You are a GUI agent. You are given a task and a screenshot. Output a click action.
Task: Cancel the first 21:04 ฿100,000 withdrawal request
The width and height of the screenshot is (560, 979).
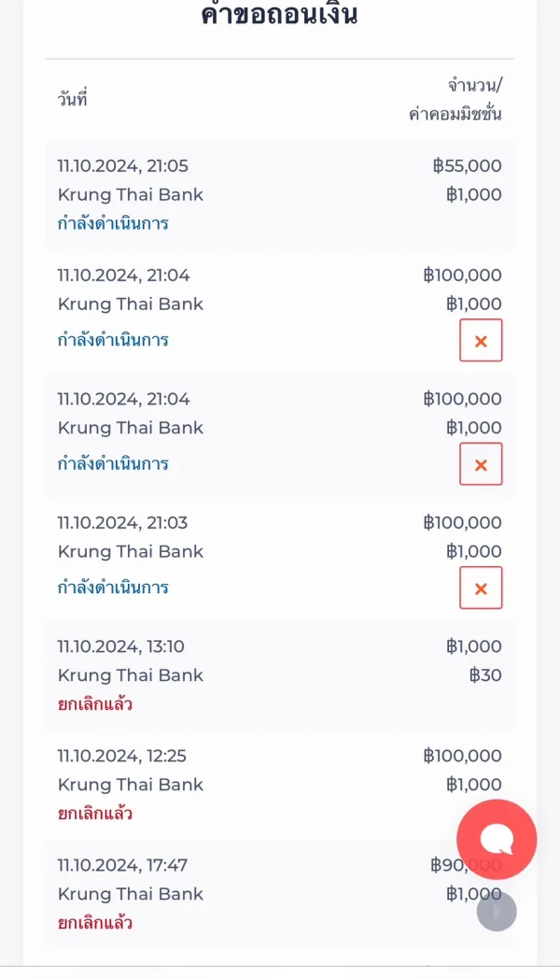click(481, 340)
